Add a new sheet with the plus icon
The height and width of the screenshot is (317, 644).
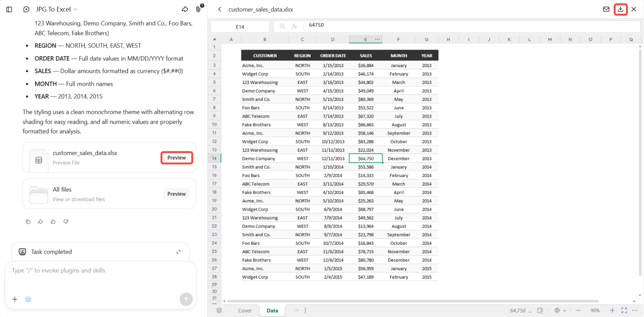click(297, 311)
